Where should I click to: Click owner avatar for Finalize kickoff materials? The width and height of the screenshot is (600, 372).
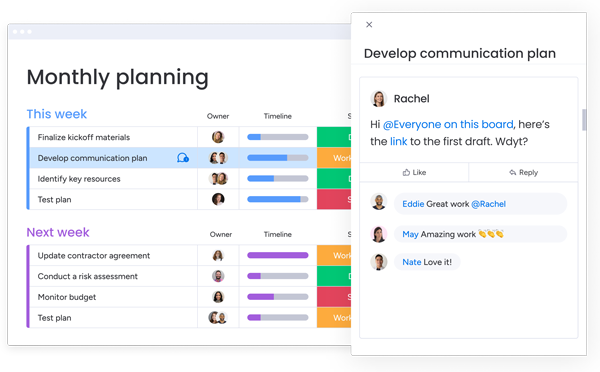218,137
